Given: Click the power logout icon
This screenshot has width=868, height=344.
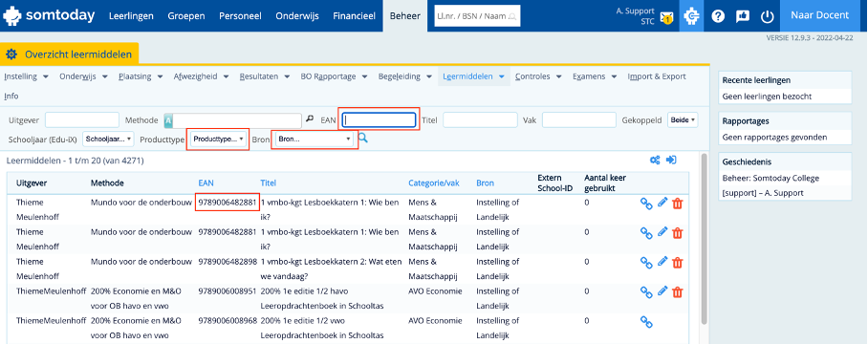Looking at the screenshot, I should click(767, 16).
